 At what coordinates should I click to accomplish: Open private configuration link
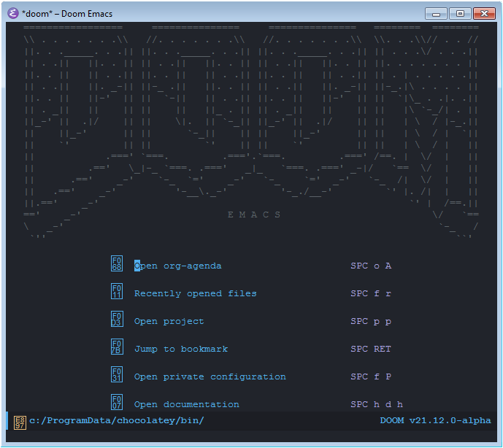(210, 376)
